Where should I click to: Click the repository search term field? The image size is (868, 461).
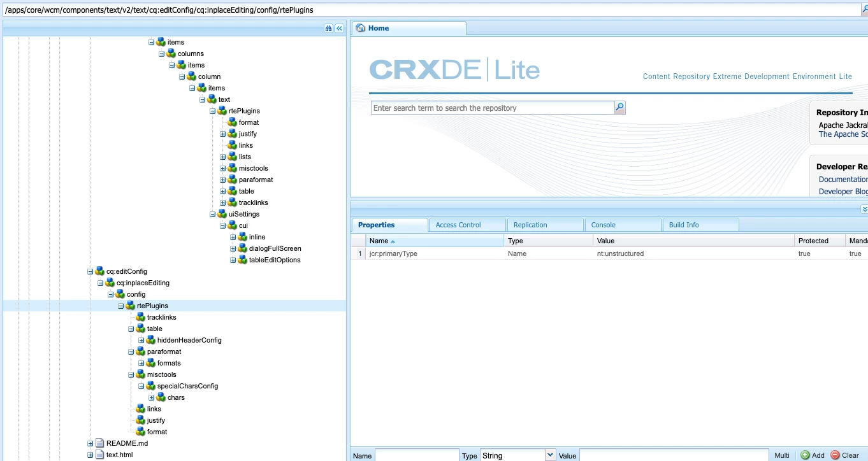click(x=493, y=108)
